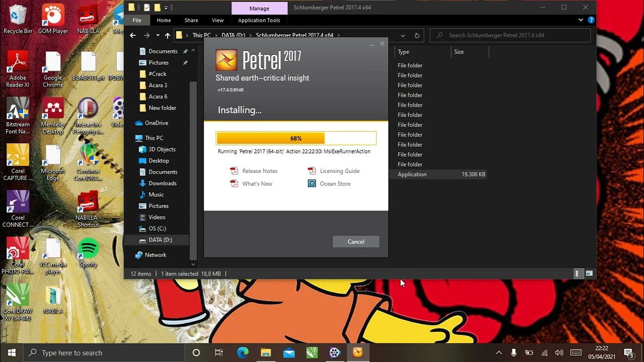Open the Home ribbon tab

(x=164, y=20)
